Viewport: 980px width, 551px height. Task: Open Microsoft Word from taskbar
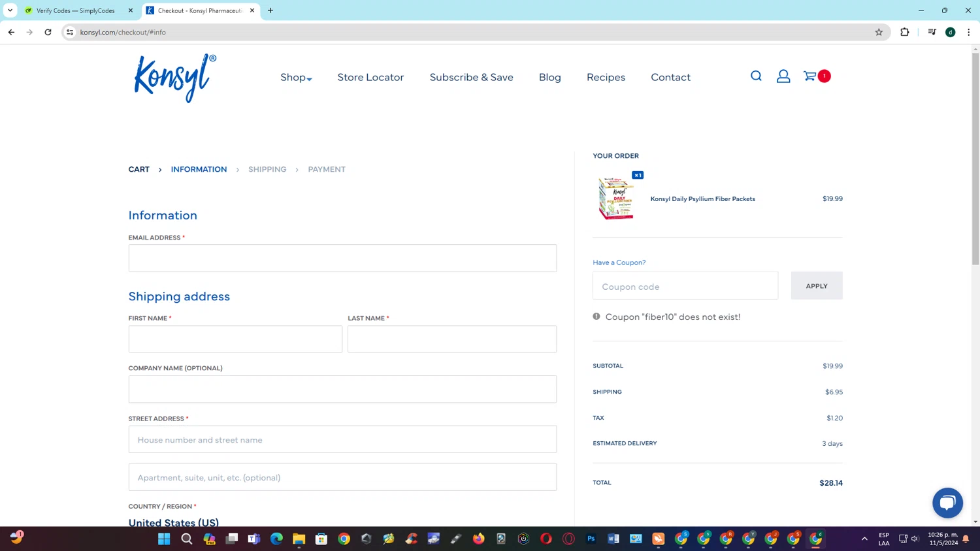click(x=613, y=539)
